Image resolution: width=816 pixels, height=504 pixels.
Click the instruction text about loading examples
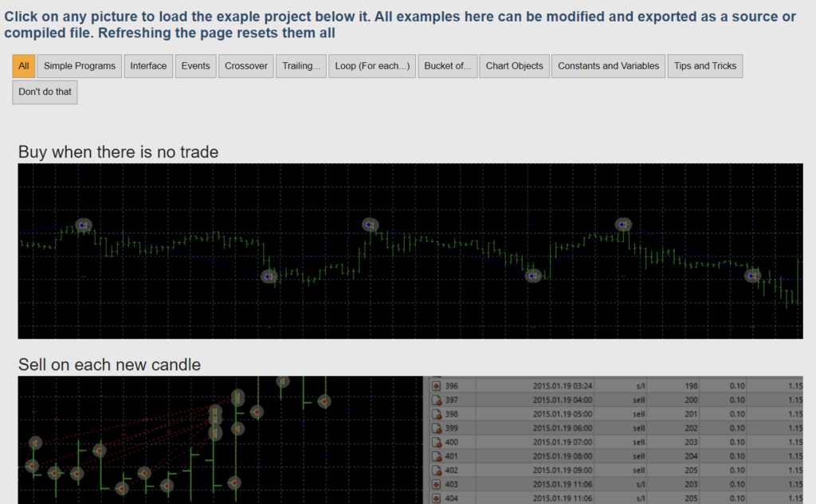(400, 25)
